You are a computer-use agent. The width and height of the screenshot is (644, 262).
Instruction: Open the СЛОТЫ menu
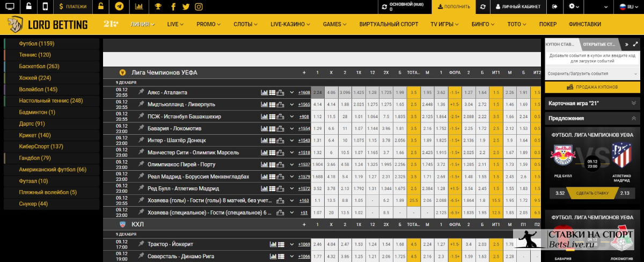(246, 24)
